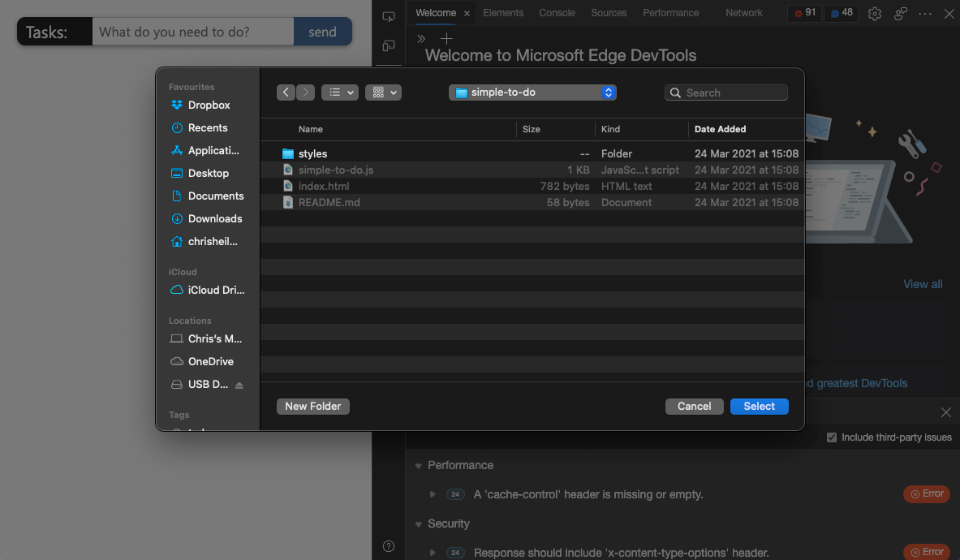Image resolution: width=960 pixels, height=560 pixels.
Task: Open DevTools settings gear
Action: tap(874, 13)
